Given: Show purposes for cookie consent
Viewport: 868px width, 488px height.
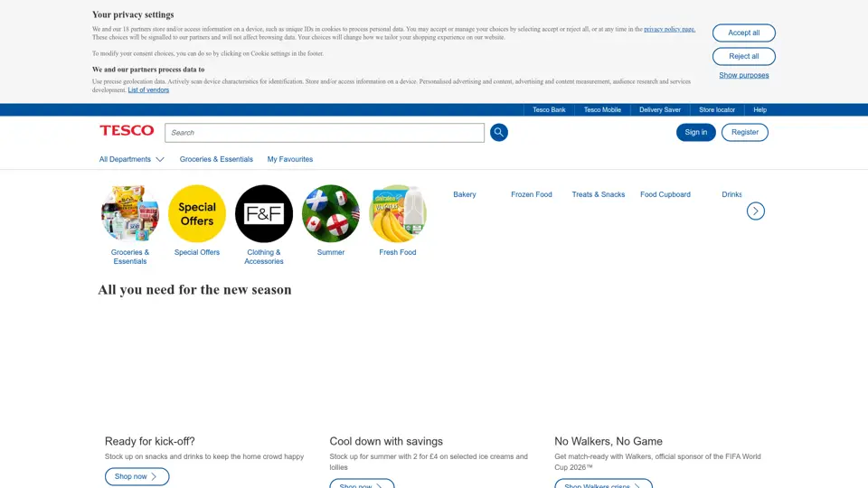Looking at the screenshot, I should [743, 75].
